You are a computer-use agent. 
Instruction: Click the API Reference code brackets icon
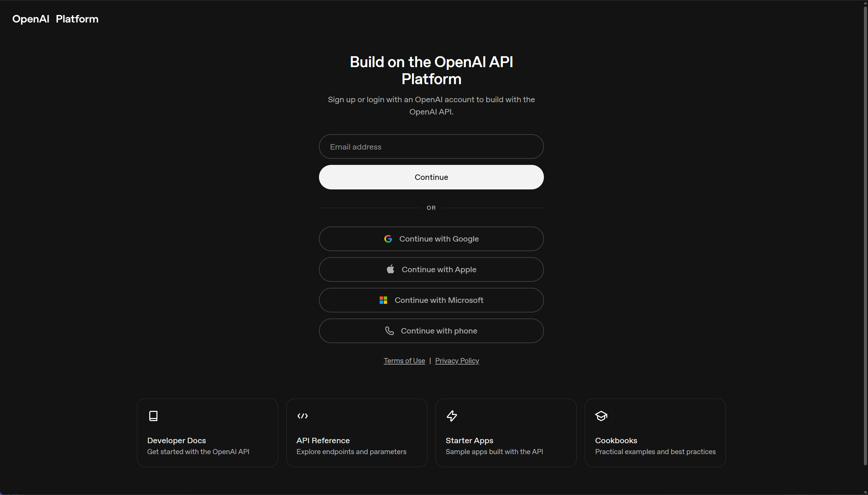point(303,416)
